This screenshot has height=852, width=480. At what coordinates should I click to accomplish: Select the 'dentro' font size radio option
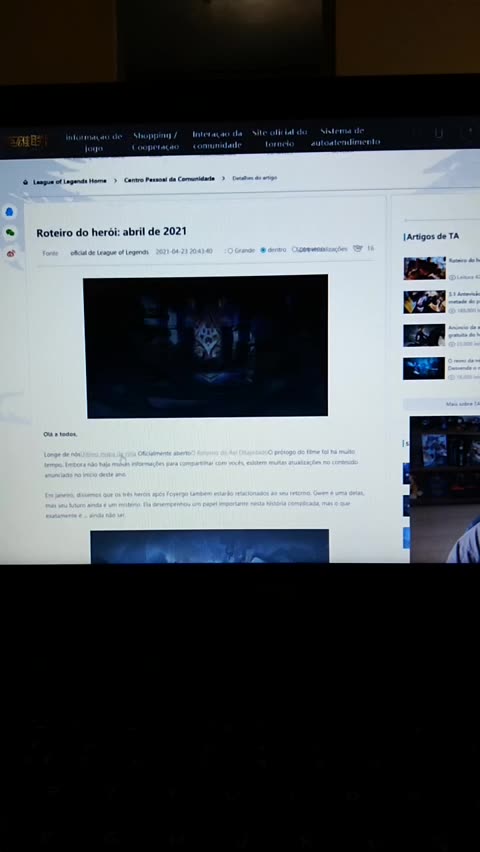(263, 250)
